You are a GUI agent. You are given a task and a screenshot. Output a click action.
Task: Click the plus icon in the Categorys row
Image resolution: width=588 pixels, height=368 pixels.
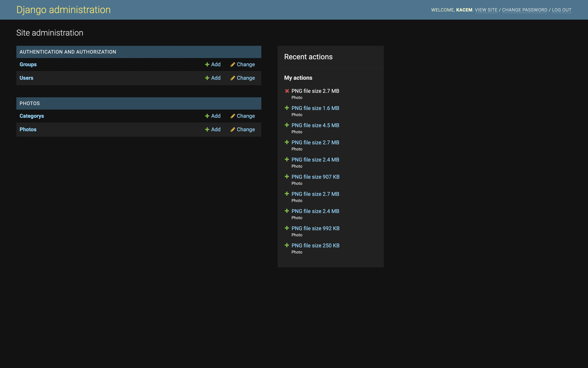207,116
